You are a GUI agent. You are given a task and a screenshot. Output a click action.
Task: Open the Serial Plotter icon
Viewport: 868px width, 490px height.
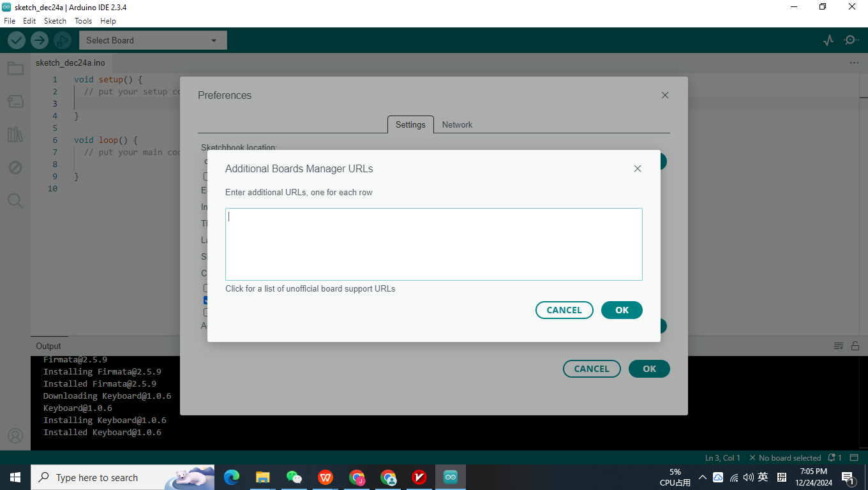point(828,40)
